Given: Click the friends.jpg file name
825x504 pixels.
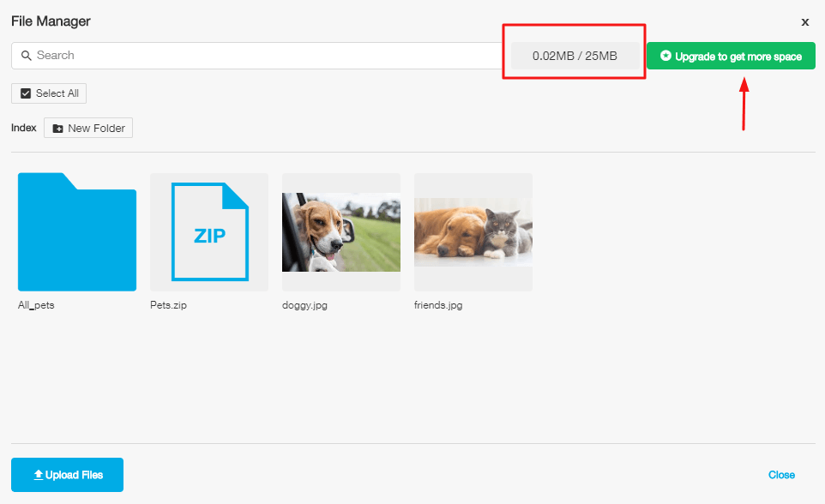Looking at the screenshot, I should click(438, 305).
